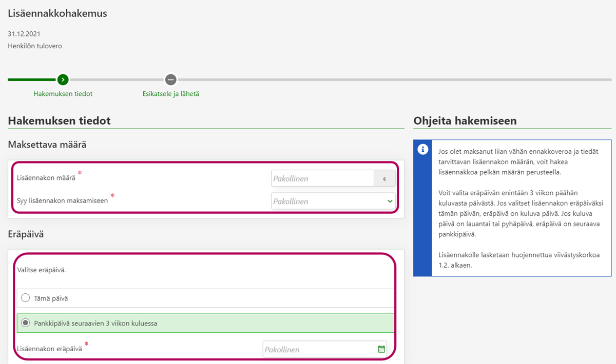The image size is (616, 364).
Task: Open the calendar date picker icon
Action: click(x=381, y=349)
